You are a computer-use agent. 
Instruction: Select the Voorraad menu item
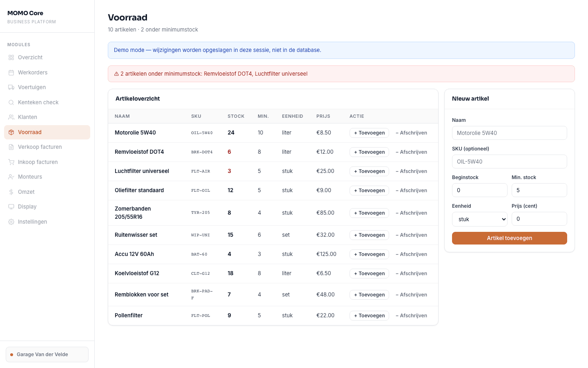click(x=30, y=132)
